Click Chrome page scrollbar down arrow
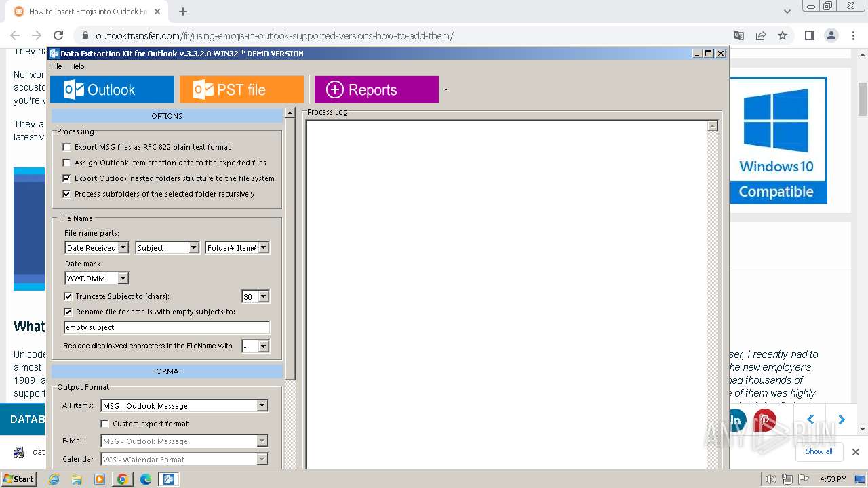Screen dimensions: 868x488 click(863, 428)
